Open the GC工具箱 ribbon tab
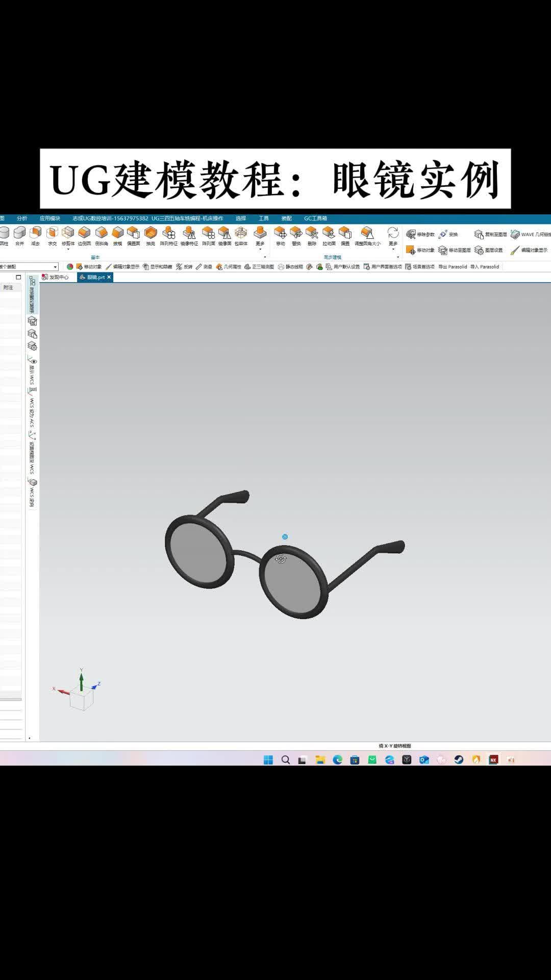This screenshot has height=980, width=551. (x=316, y=218)
